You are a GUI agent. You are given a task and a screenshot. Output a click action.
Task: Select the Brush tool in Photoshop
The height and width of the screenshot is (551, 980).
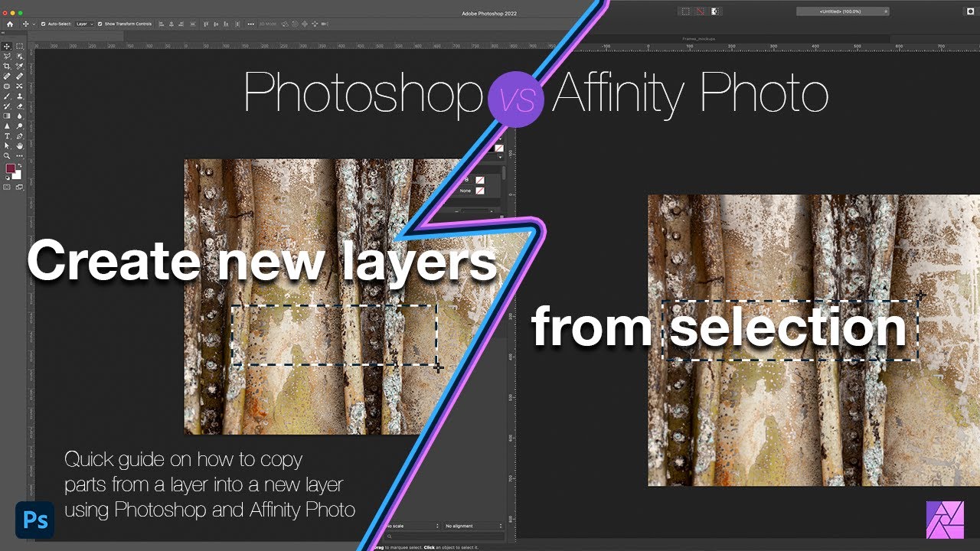(x=7, y=96)
